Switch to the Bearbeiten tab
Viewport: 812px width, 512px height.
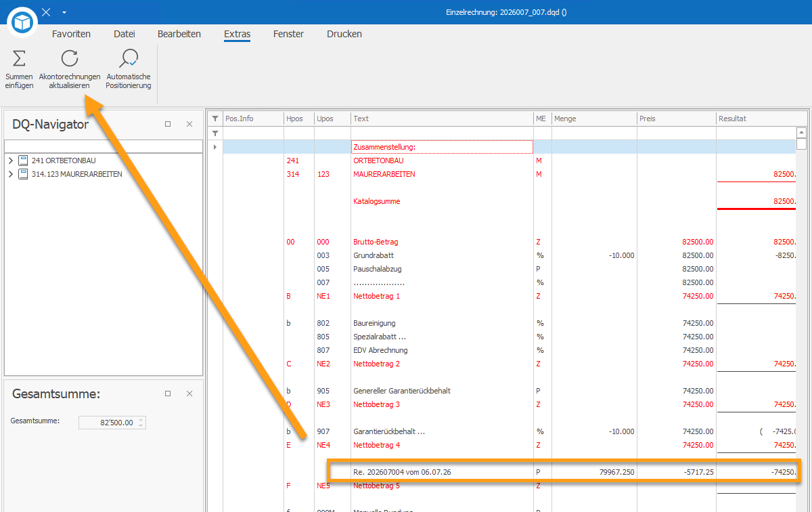coord(179,34)
